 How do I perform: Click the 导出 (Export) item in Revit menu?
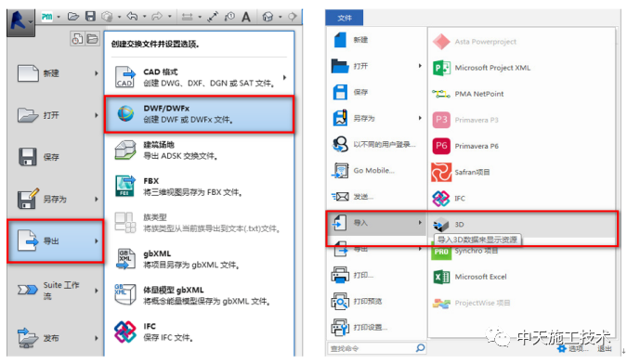56,240
